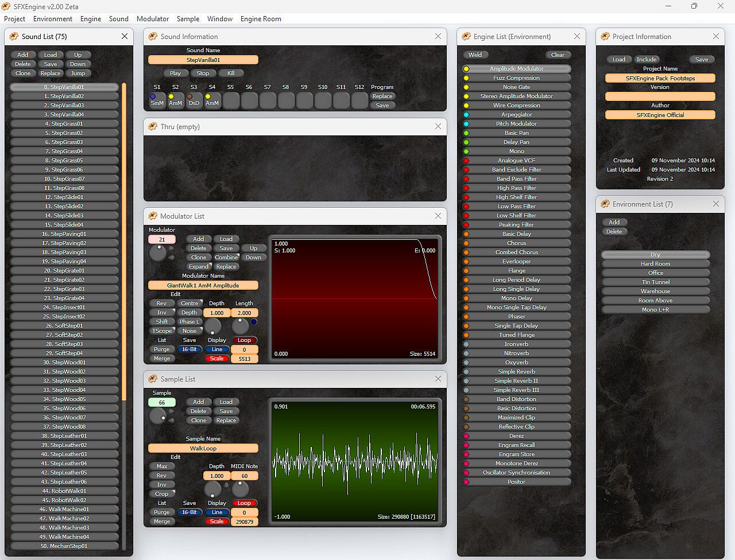Close the Thru (empty) panel
This screenshot has height=560, width=735.
click(438, 126)
